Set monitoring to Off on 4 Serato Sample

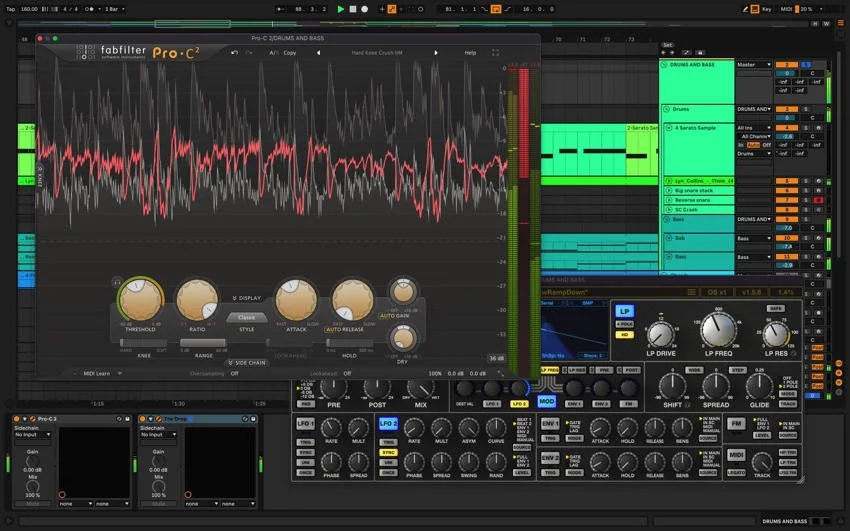click(767, 145)
